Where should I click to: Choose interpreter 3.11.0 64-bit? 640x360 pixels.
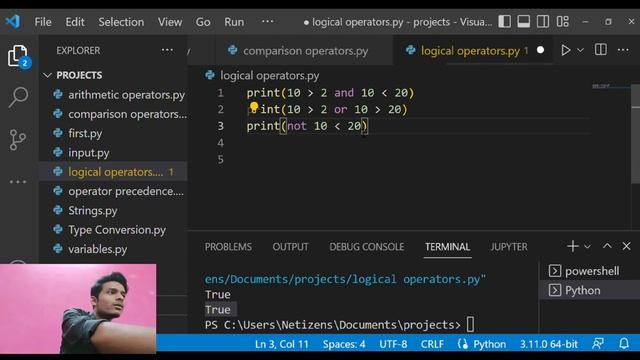coord(549,344)
